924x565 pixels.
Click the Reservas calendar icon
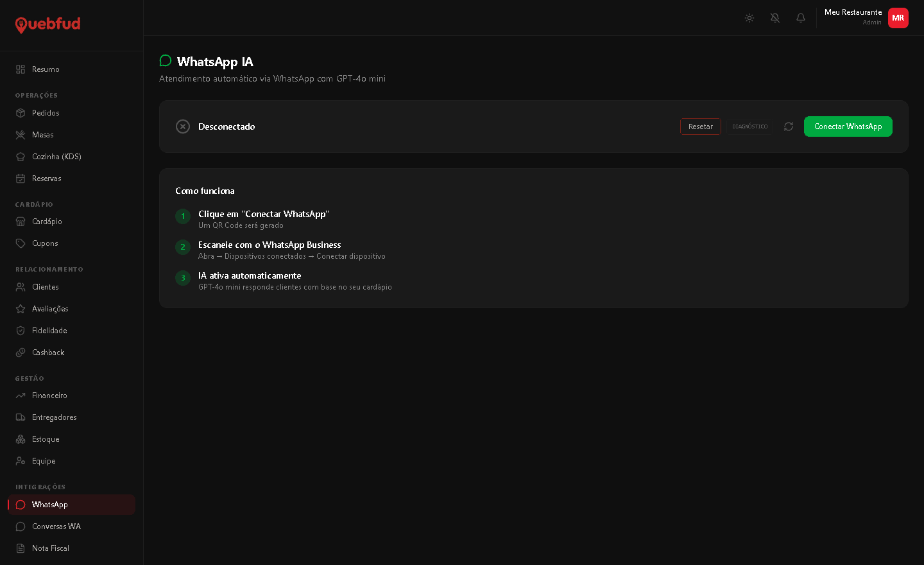[x=21, y=178]
